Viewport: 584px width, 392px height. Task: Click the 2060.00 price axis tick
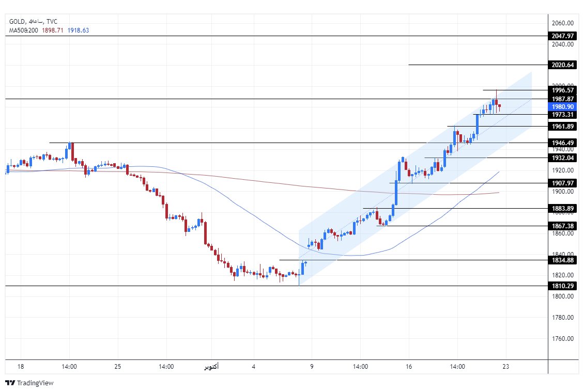coord(562,23)
